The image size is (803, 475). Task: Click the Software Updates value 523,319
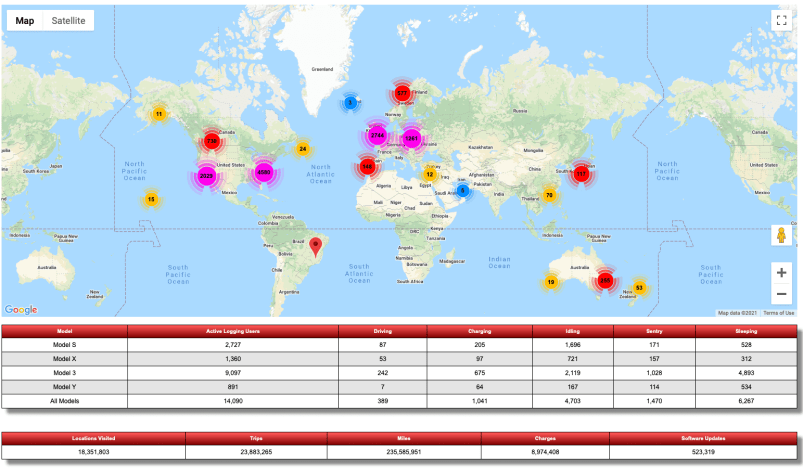[x=703, y=452]
